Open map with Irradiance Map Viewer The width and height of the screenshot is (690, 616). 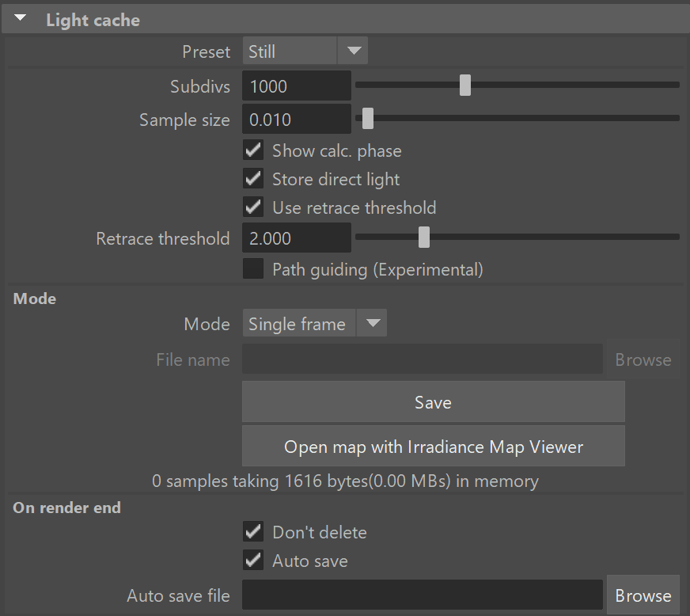pyautogui.click(x=434, y=446)
